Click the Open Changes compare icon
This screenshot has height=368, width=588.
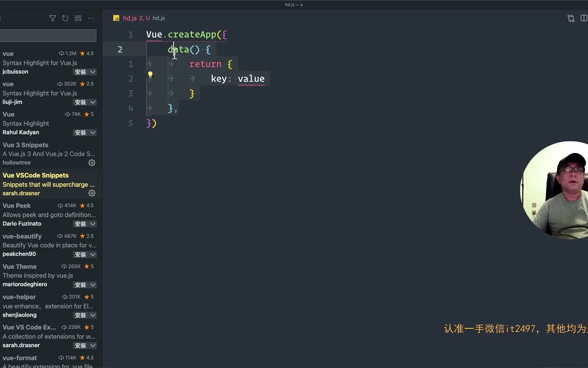571,18
